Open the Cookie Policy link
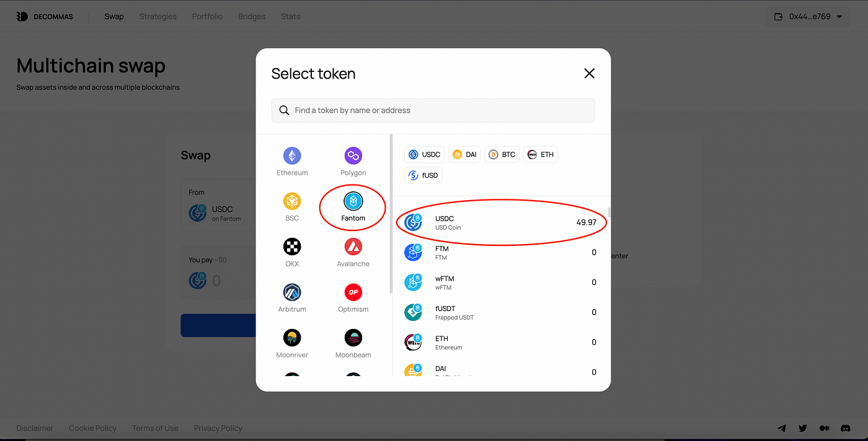Image resolution: width=868 pixels, height=441 pixels. point(92,428)
